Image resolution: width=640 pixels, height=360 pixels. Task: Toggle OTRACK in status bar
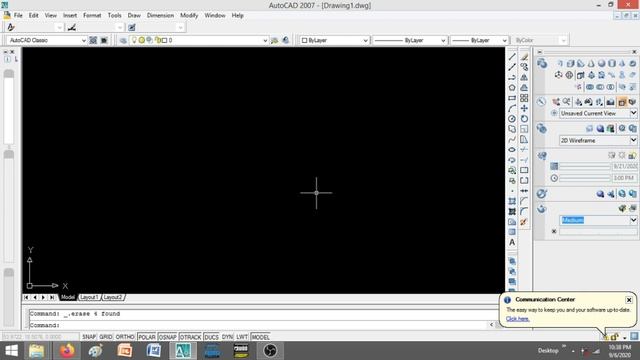tap(191, 337)
